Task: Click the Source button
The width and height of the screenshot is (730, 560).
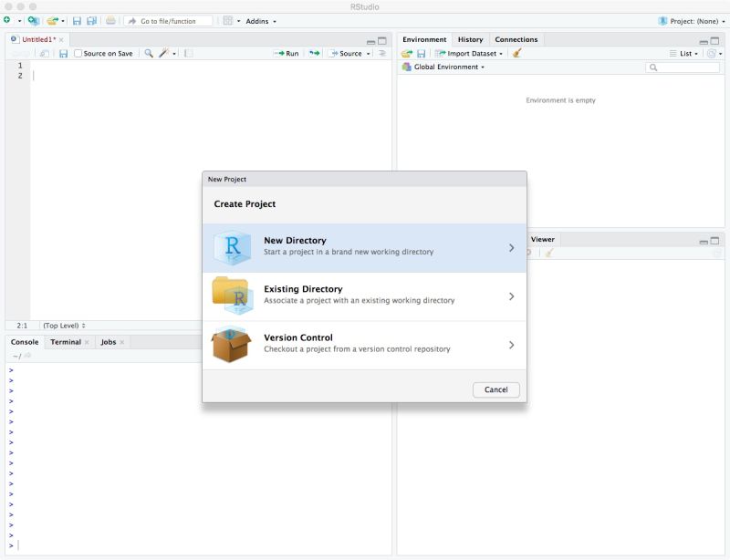Action: (346, 54)
